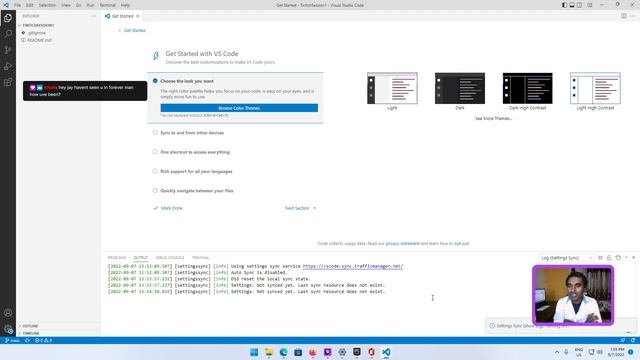Click the feedback icon in status bar
The height and width of the screenshot is (360, 640).
623,340
